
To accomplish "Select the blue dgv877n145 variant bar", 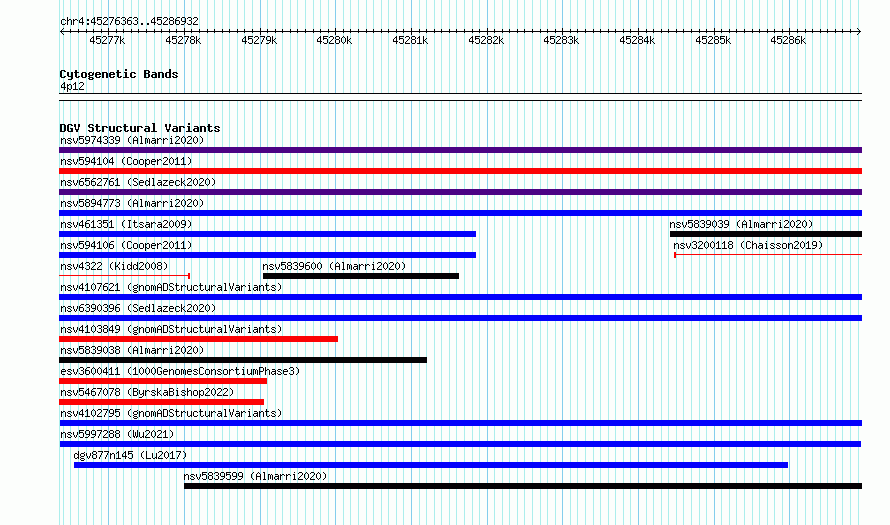I will tap(431, 465).
